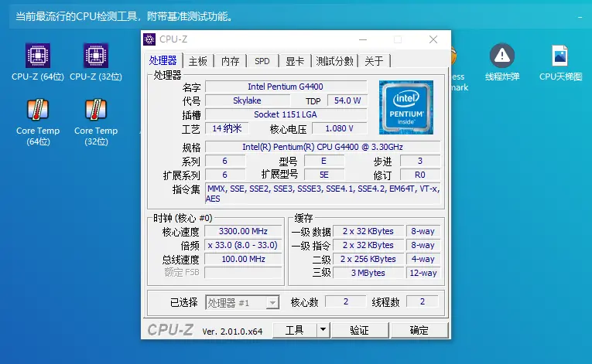Screen dimensions: 592x364
Task: Click the Skylake code name value
Action: click(x=248, y=100)
